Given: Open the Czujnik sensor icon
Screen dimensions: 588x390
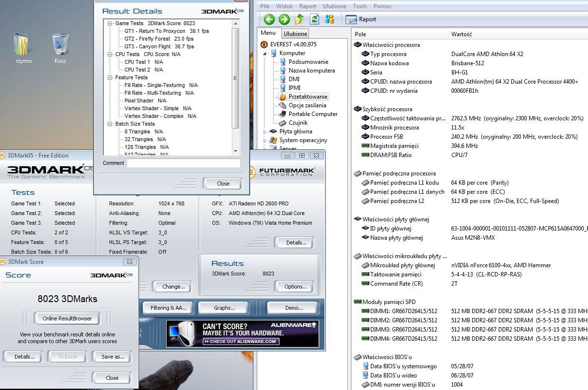Looking at the screenshot, I should click(x=283, y=123).
